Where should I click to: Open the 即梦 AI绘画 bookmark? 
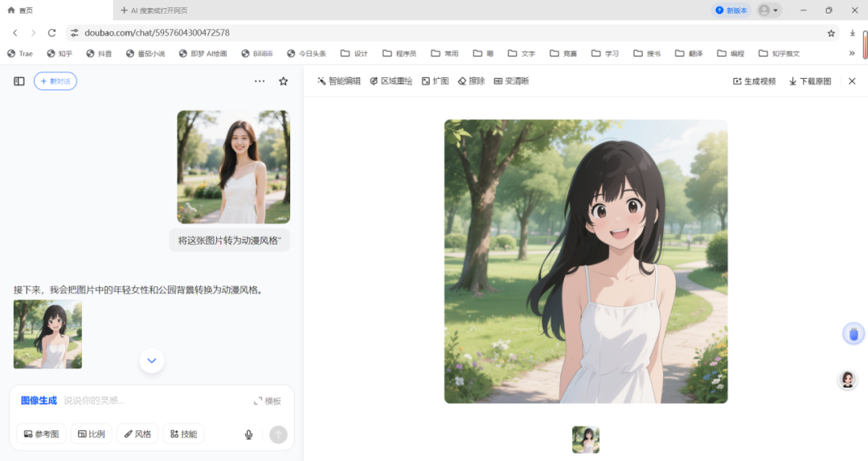pos(203,53)
